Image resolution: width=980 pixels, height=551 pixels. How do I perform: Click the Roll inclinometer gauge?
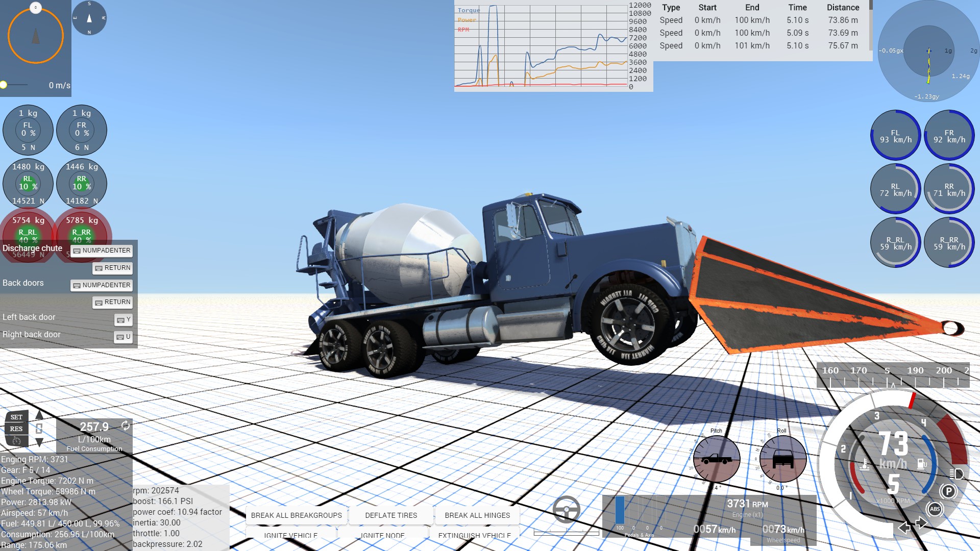[x=783, y=459]
